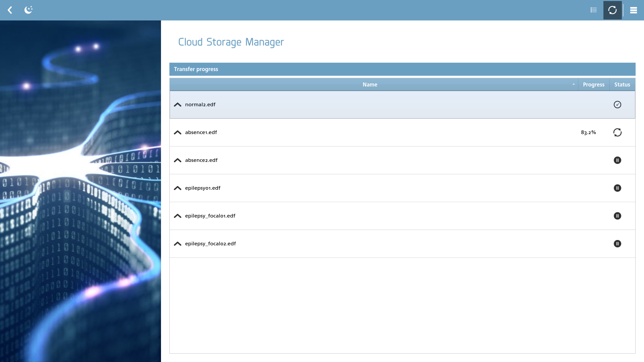Image resolution: width=644 pixels, height=362 pixels.
Task: Click pause icon for epilepsy_focal02.edf
Action: point(618,244)
